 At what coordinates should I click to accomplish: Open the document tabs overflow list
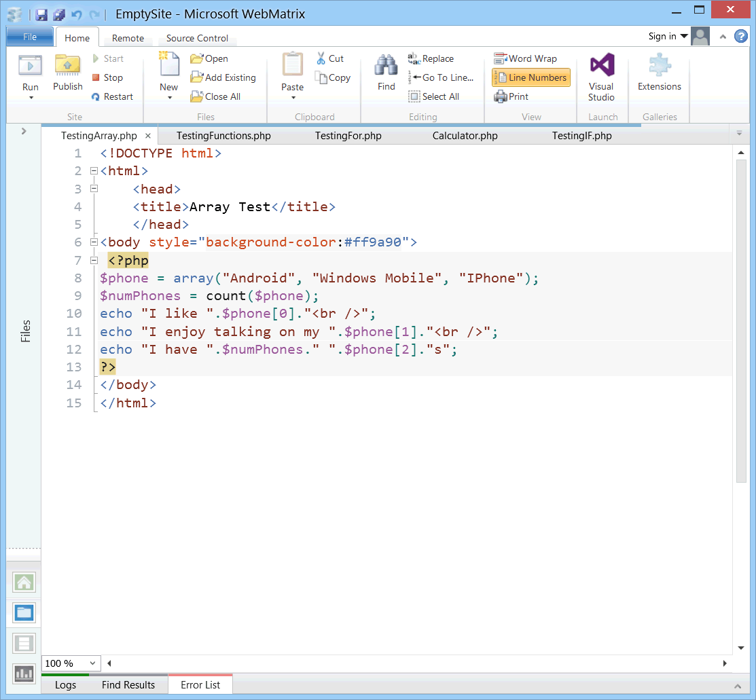click(739, 133)
